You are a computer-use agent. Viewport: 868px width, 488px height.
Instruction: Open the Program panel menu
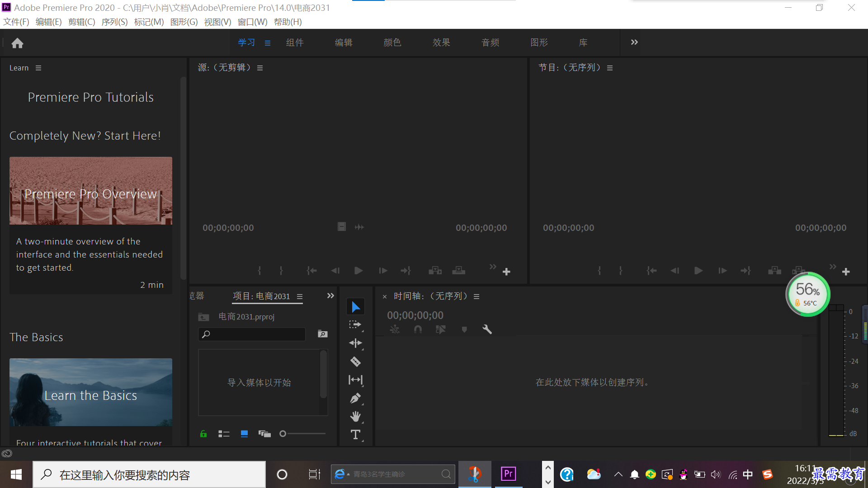tap(610, 68)
